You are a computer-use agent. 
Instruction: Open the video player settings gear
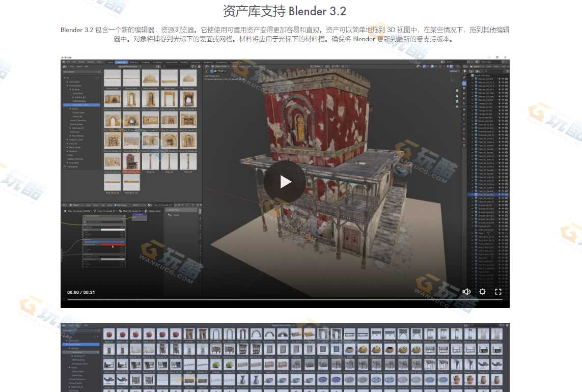point(483,292)
